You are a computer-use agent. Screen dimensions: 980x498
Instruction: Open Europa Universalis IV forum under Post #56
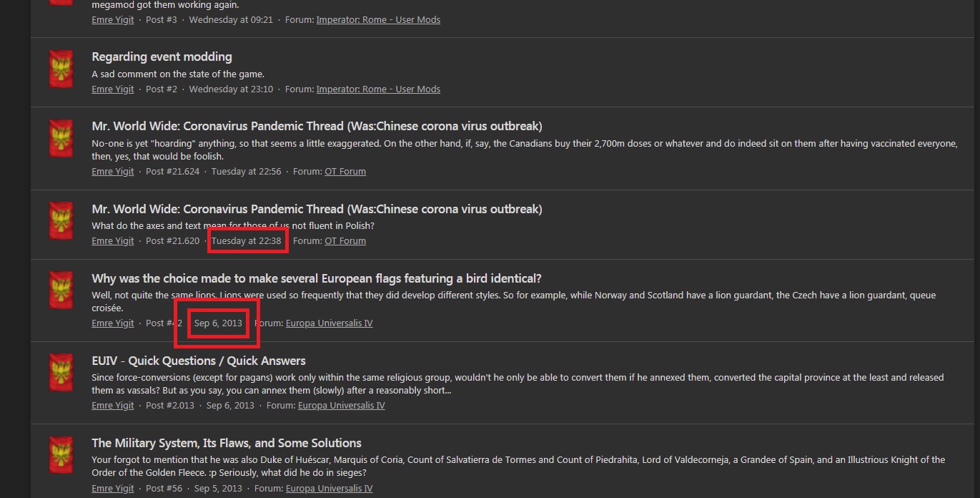pos(329,489)
